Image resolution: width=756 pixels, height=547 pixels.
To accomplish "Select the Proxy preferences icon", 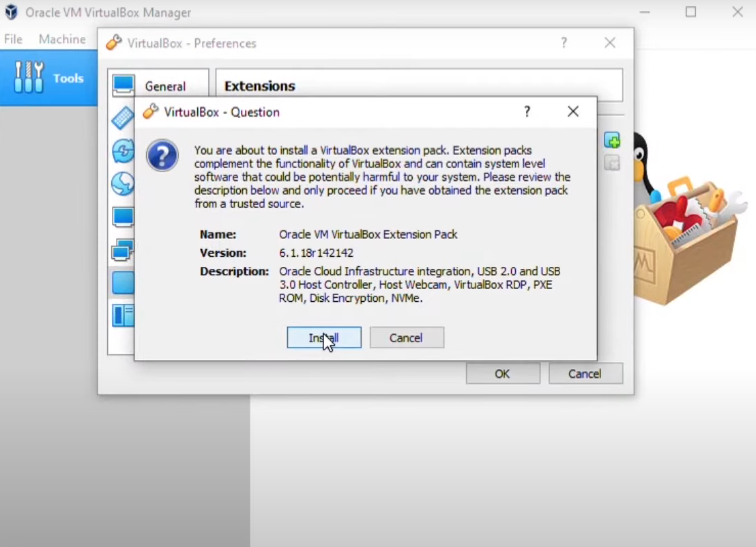I will click(x=122, y=316).
